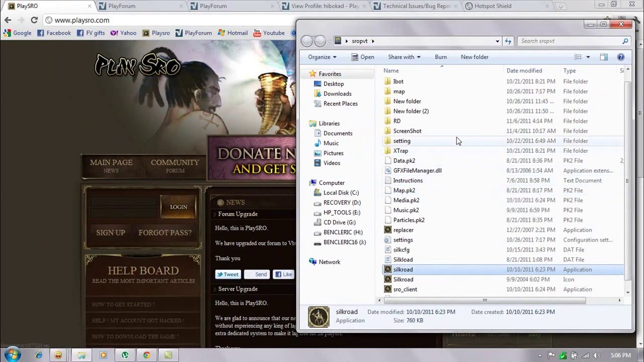Screen dimensions: 644x362
Task: Click the Tweet button under Forum Upgrade
Action: point(228,275)
